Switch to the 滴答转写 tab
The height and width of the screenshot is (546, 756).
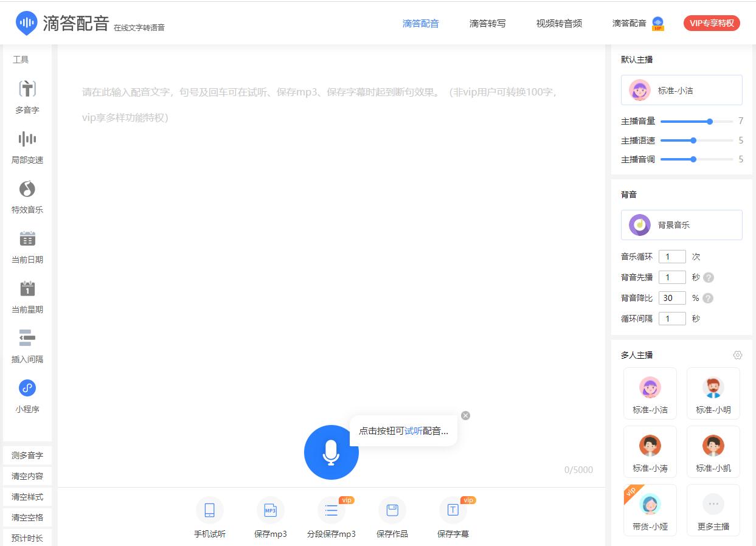click(x=488, y=24)
